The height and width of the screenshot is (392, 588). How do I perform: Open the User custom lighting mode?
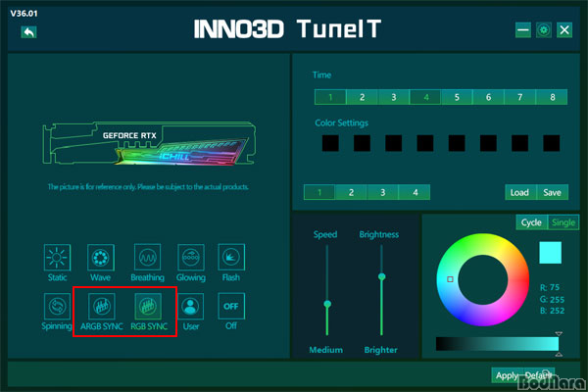(x=190, y=306)
